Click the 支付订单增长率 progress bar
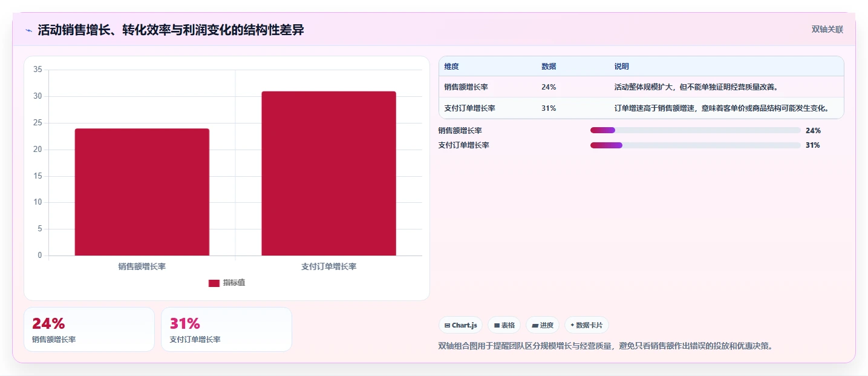Viewport: 868px width, 376px height. 696,145
